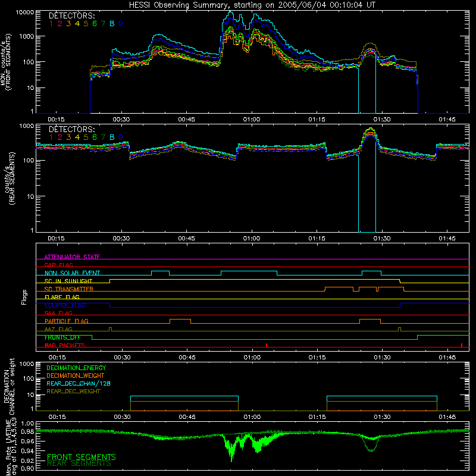Click the ECLIPSE_FLAG label
This screenshot has height=476, width=476.
65,305
